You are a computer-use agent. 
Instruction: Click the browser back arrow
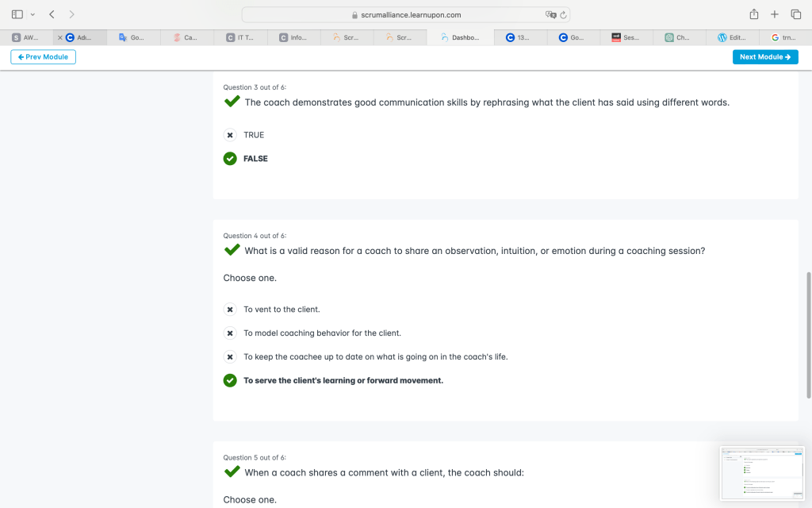(52, 14)
